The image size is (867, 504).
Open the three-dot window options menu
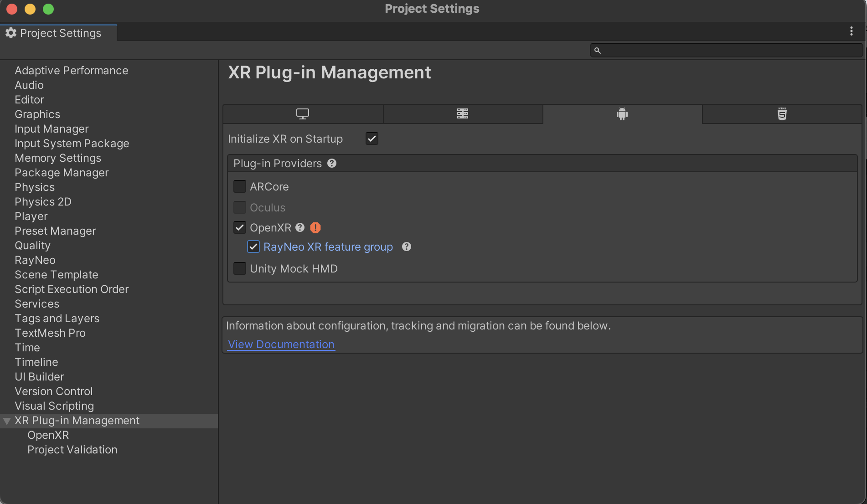[851, 31]
